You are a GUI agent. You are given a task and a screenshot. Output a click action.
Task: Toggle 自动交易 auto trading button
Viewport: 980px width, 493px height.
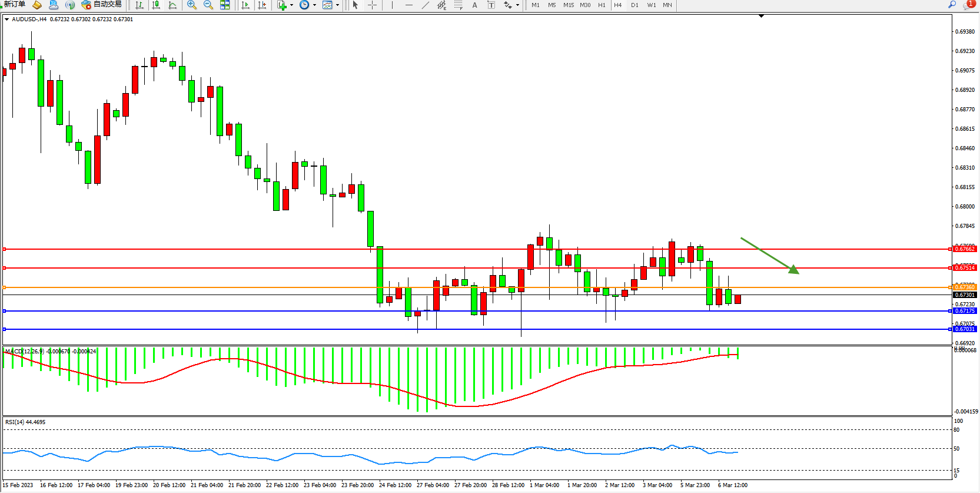(x=101, y=5)
